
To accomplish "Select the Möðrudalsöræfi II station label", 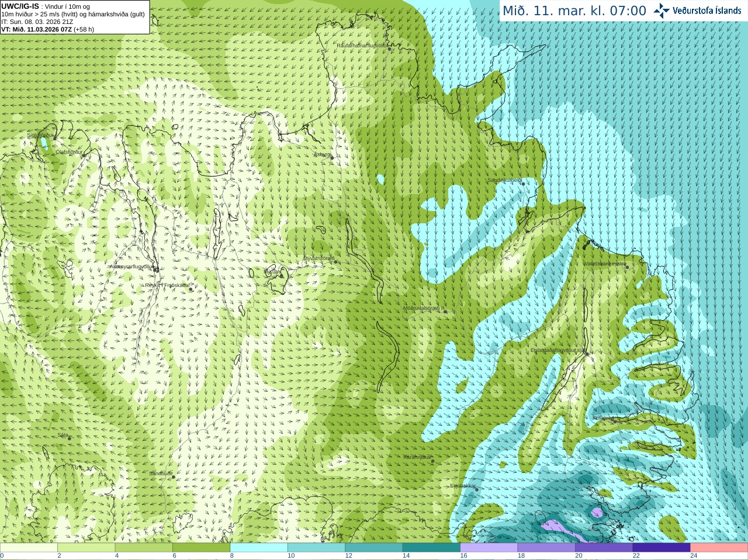I will coord(424,308).
